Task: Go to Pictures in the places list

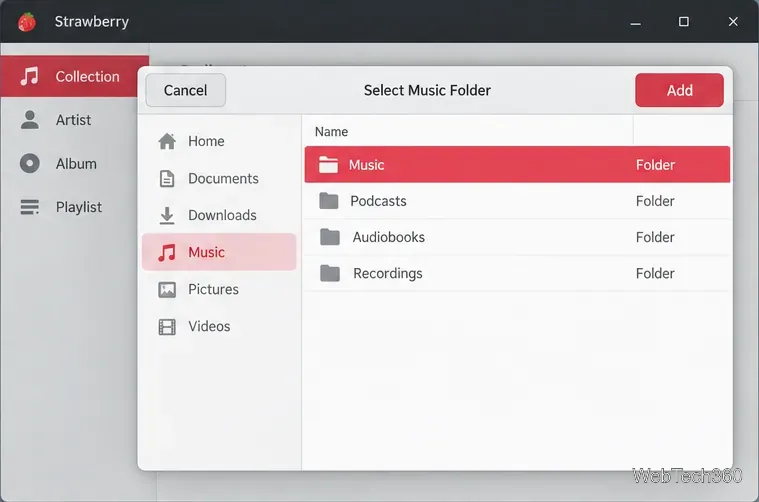Action: click(219, 289)
